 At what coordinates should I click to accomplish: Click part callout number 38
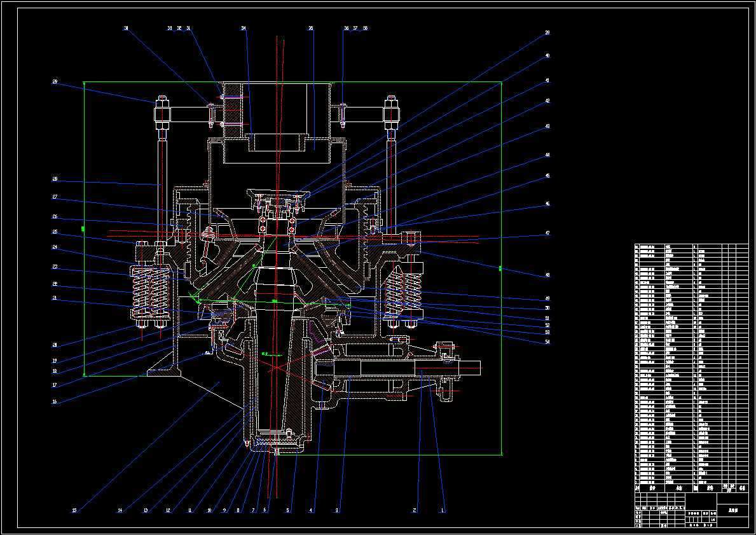click(365, 29)
